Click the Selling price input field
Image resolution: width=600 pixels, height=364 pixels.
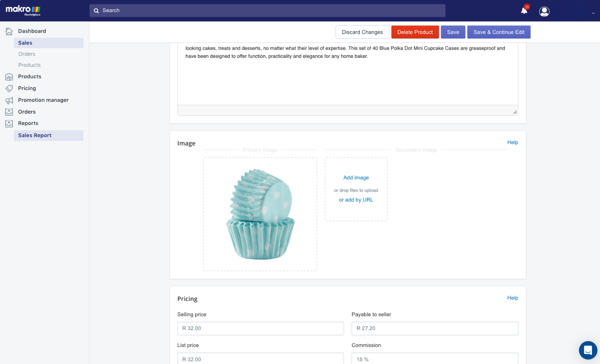pyautogui.click(x=260, y=328)
